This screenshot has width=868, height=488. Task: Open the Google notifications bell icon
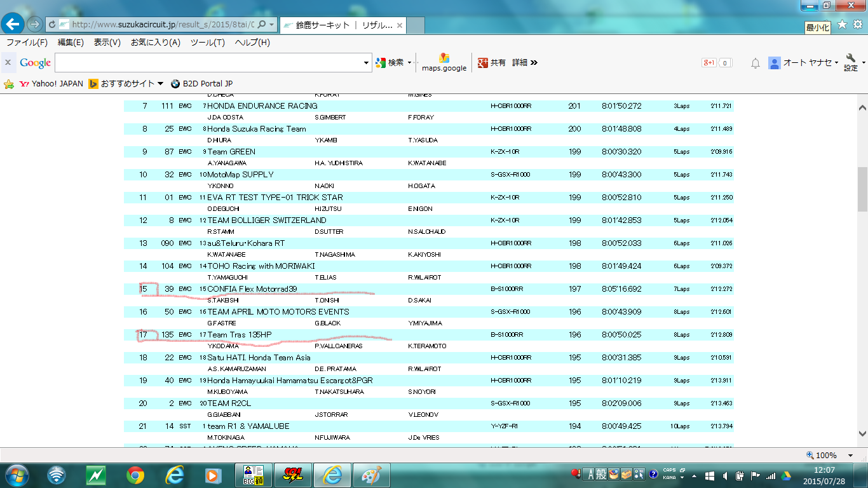tap(756, 62)
